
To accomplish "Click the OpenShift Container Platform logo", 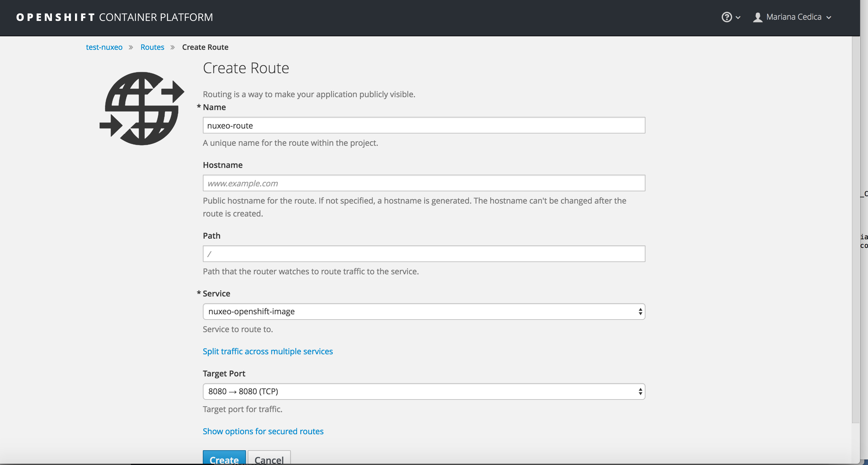I will [x=115, y=17].
